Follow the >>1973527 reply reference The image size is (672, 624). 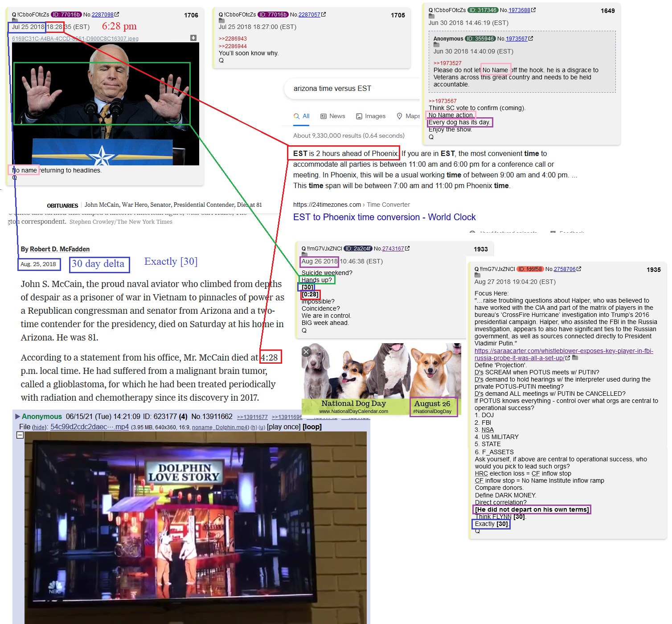[x=447, y=63]
